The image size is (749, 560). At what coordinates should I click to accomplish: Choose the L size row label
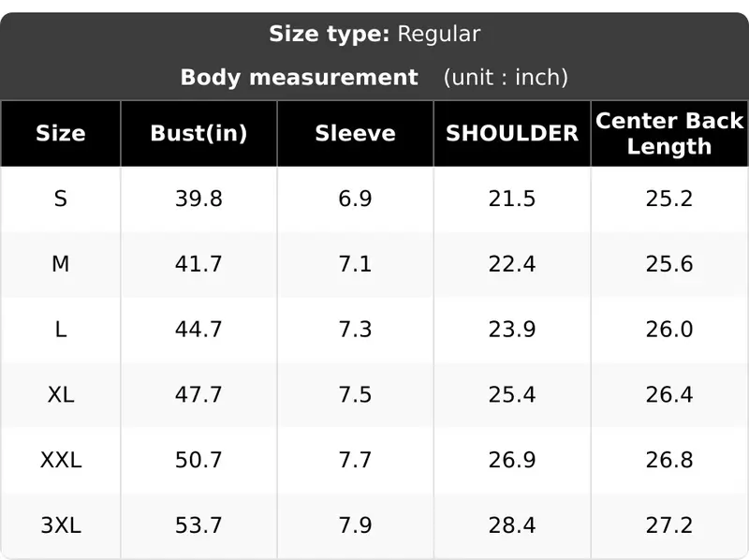61,330
